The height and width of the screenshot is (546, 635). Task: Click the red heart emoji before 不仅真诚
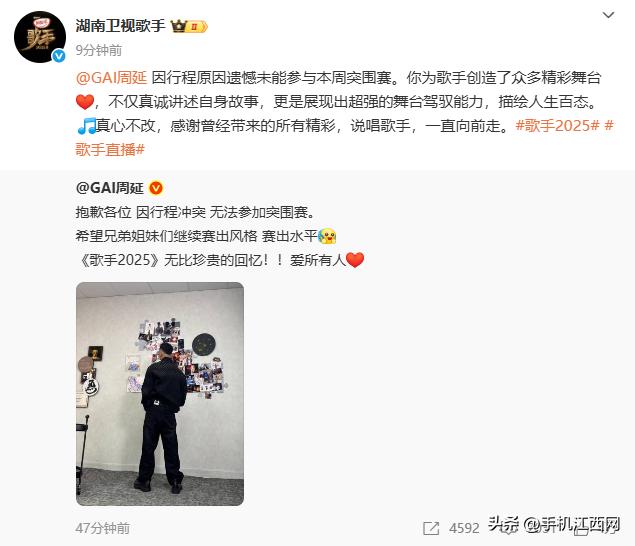click(85, 102)
